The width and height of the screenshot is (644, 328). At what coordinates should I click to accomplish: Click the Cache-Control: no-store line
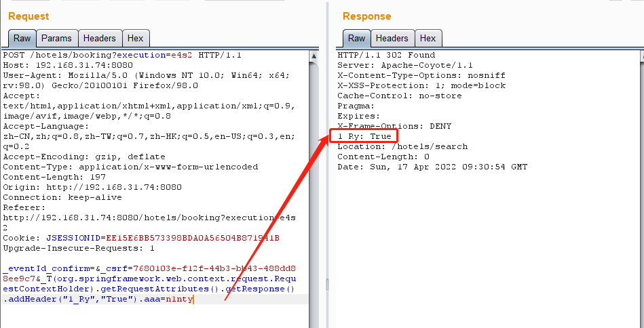[x=400, y=96]
